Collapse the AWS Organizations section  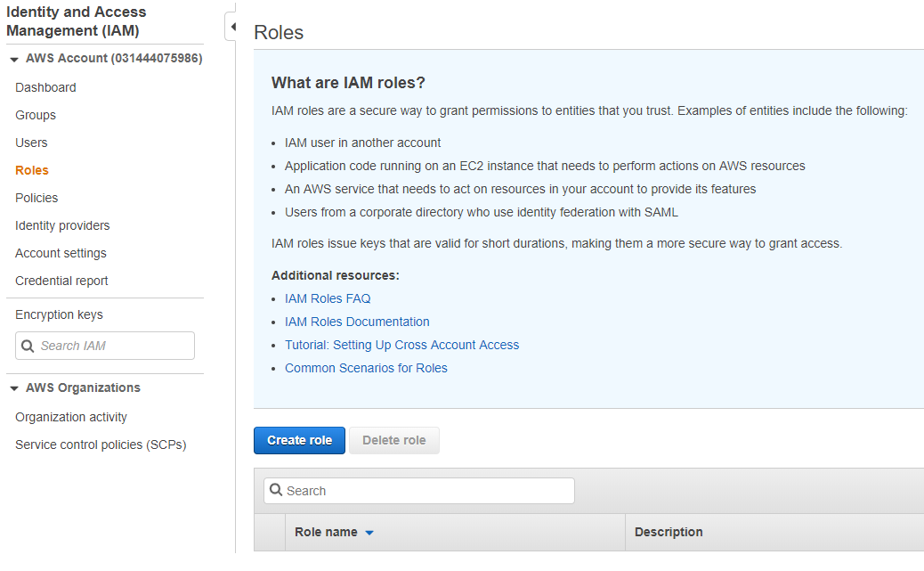[14, 388]
